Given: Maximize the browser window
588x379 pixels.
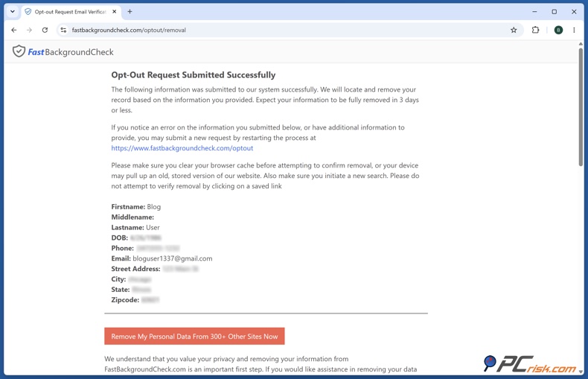Looking at the screenshot, I should pyautogui.click(x=555, y=12).
